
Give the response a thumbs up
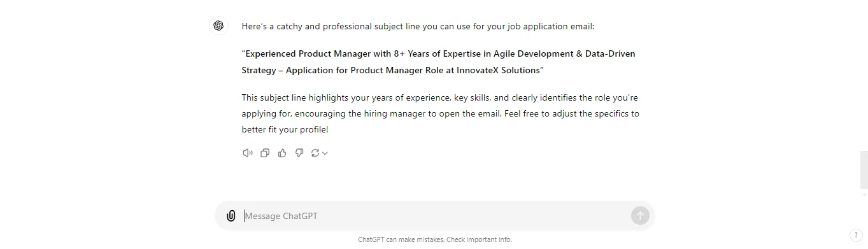click(282, 153)
